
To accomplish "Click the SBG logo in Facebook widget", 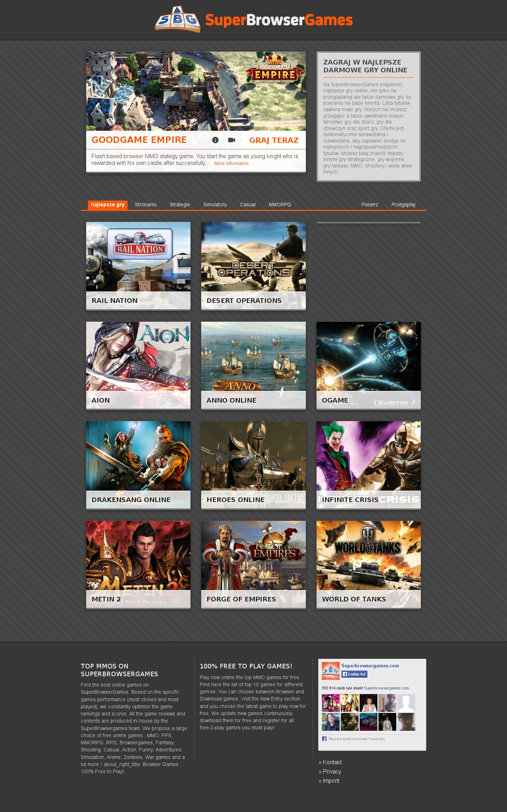I will coord(330,671).
